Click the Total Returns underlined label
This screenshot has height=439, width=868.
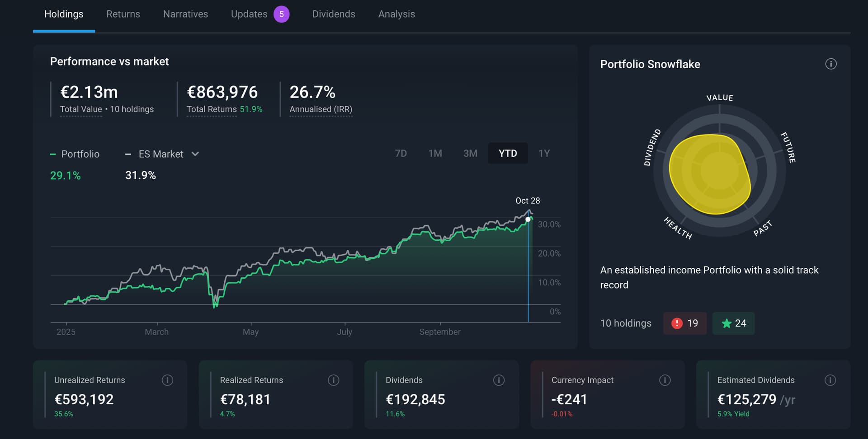tap(212, 109)
